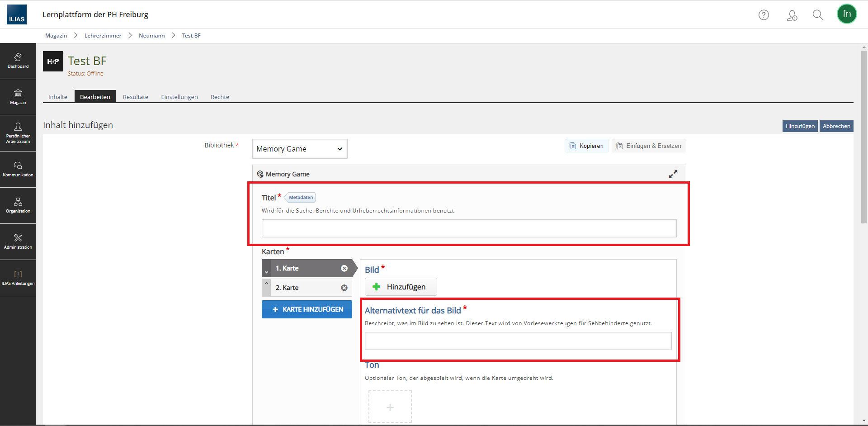Switch to the Resultate tab
Screen dimensions: 868x426
click(136, 97)
